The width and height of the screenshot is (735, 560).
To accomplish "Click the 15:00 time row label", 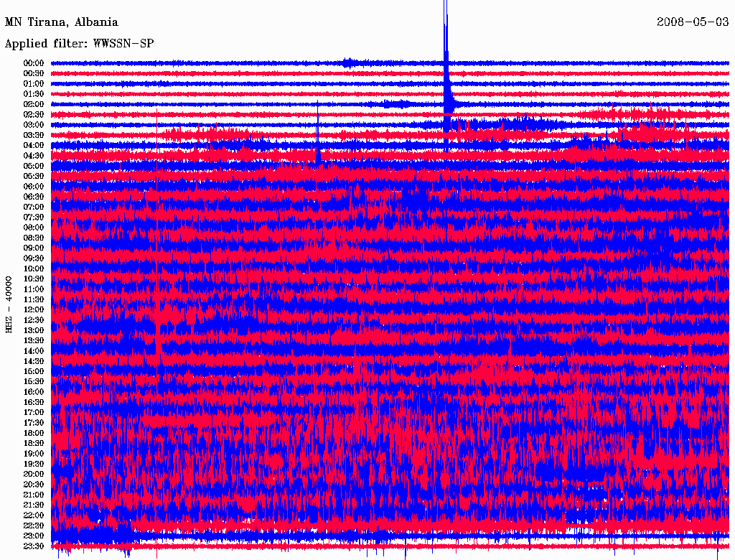I will (x=34, y=371).
